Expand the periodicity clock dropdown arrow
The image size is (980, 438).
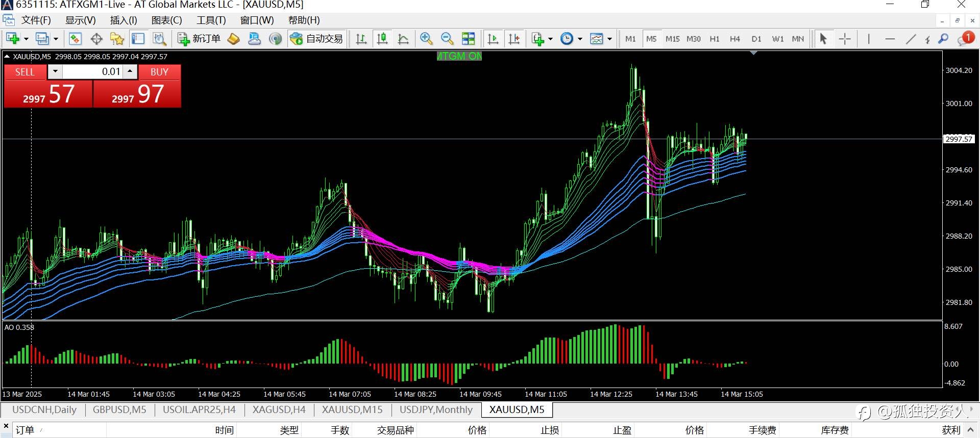coord(580,39)
